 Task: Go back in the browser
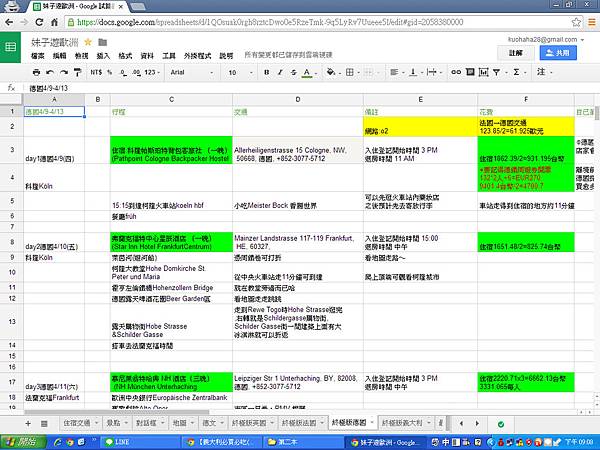9,22
